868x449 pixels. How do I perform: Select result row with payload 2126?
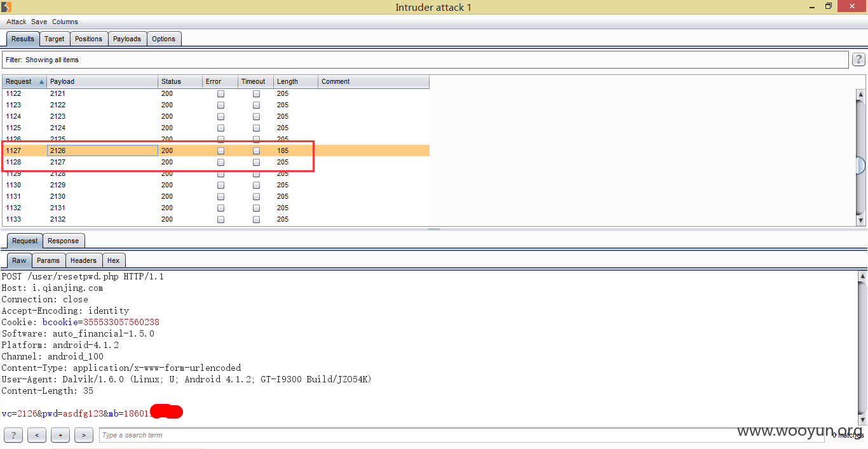[215, 151]
